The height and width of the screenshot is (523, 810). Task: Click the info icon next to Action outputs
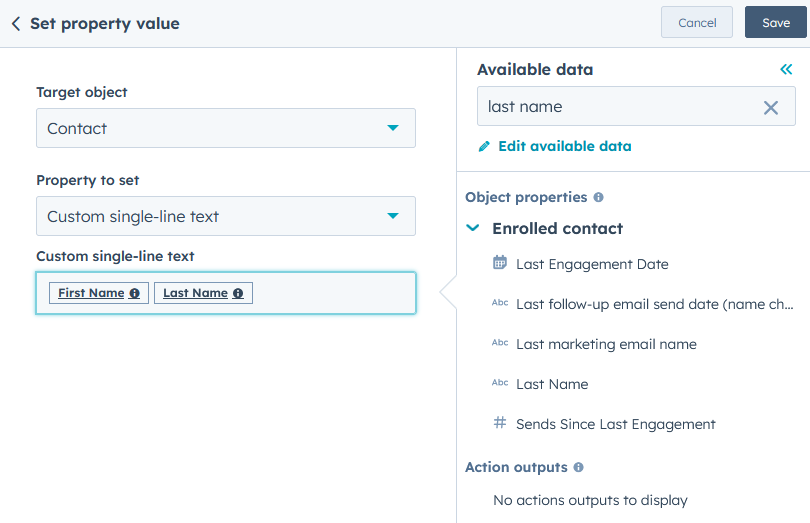tap(578, 468)
